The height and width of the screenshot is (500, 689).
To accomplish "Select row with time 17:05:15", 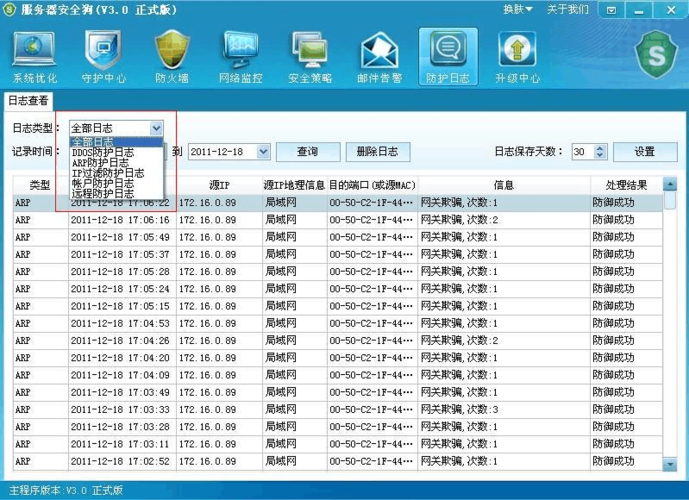I will coord(337,306).
